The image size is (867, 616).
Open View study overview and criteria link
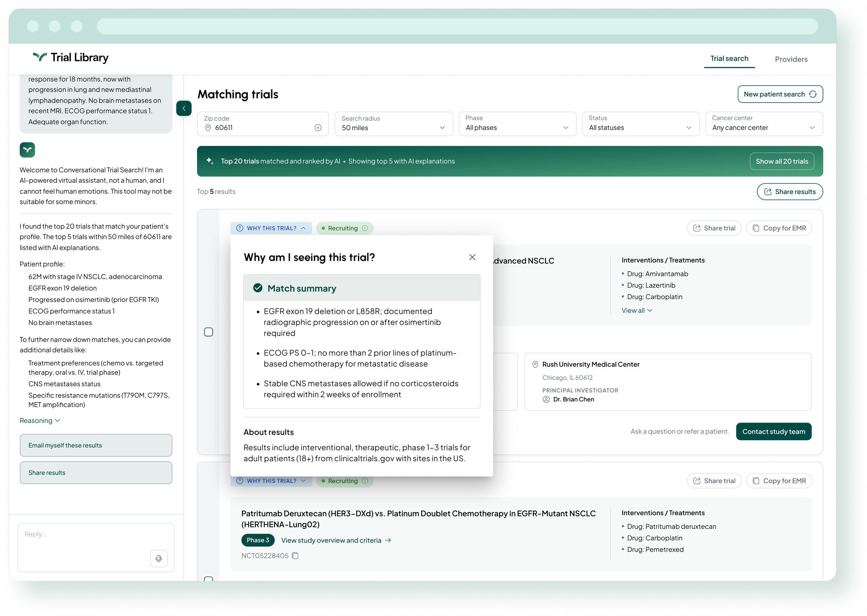coord(336,540)
